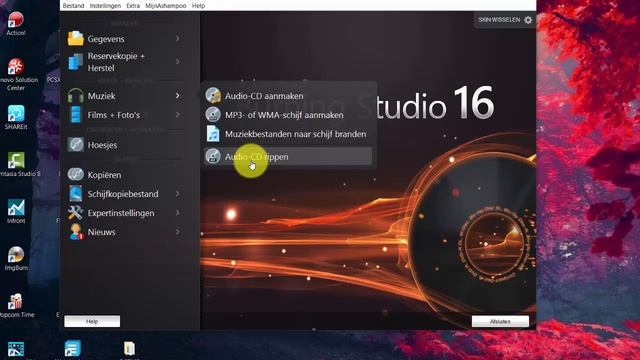Screen dimensions: 640x360
Task: Open the Popcorn Time desktop icon
Action: point(16,306)
